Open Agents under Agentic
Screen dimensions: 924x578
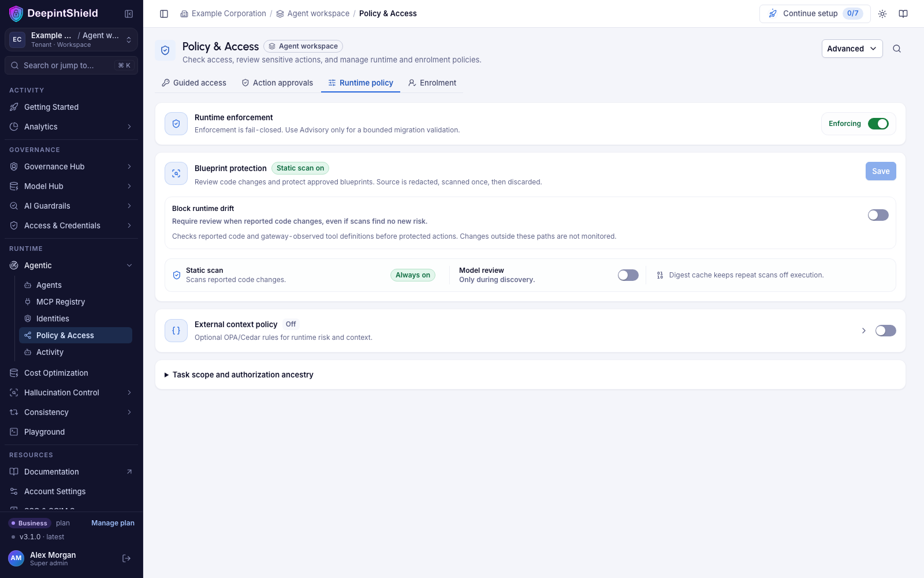click(76, 285)
